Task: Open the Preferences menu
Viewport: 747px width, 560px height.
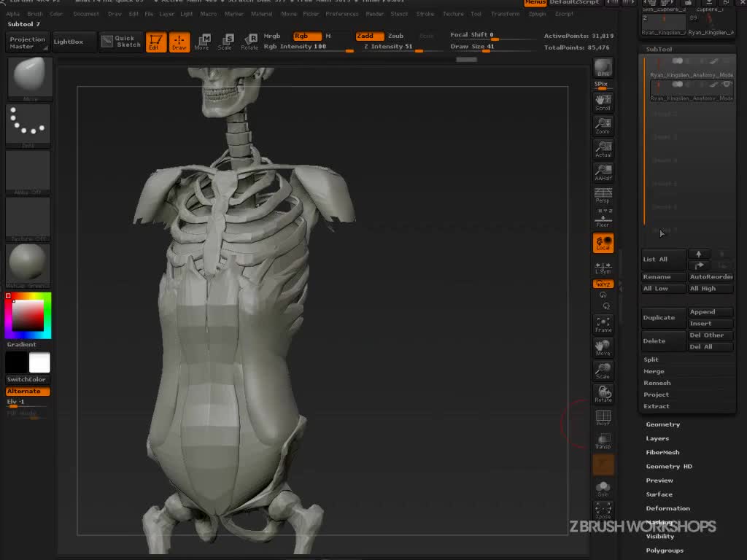Action: [x=341, y=14]
